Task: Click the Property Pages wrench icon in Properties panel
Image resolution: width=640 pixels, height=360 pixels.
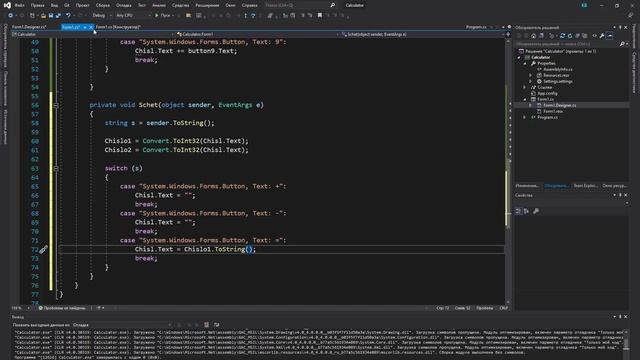Action: [536, 211]
